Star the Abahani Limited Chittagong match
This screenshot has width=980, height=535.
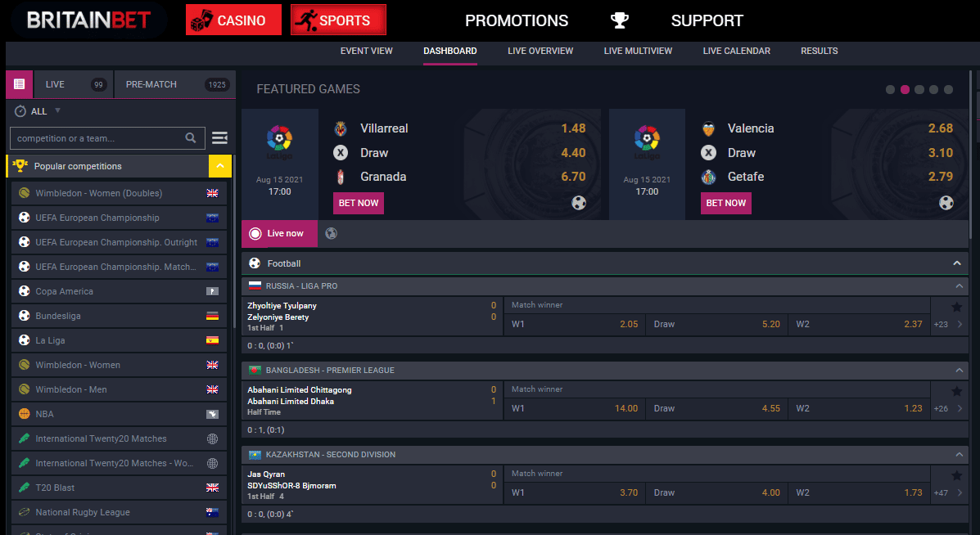pyautogui.click(x=956, y=392)
